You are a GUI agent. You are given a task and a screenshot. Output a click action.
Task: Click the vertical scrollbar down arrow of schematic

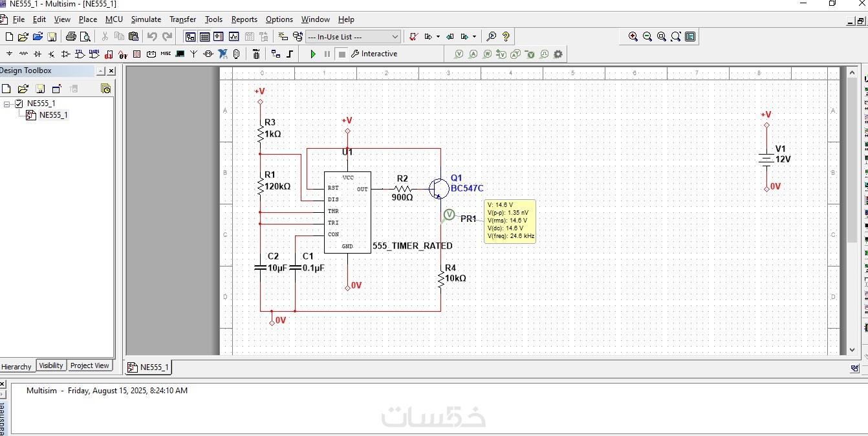852,350
